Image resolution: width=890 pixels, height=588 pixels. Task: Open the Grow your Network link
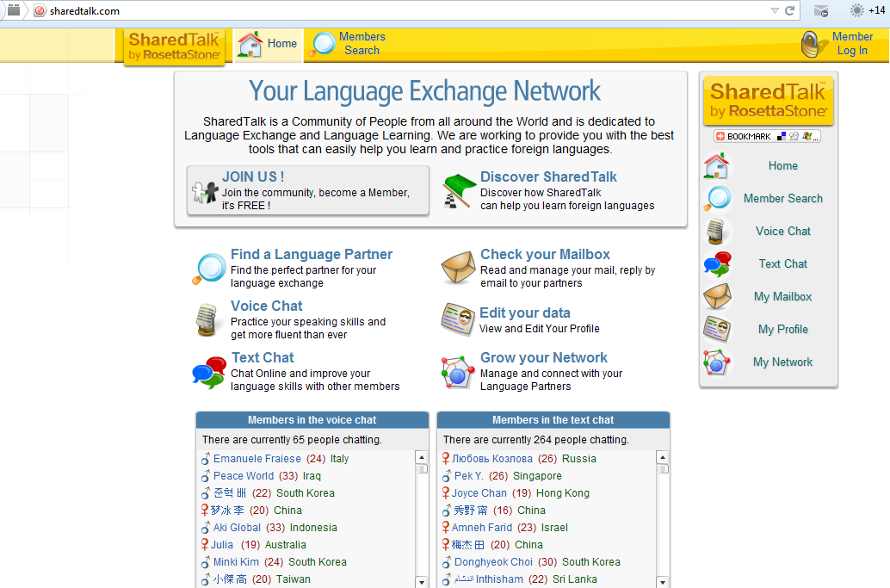[x=544, y=357]
